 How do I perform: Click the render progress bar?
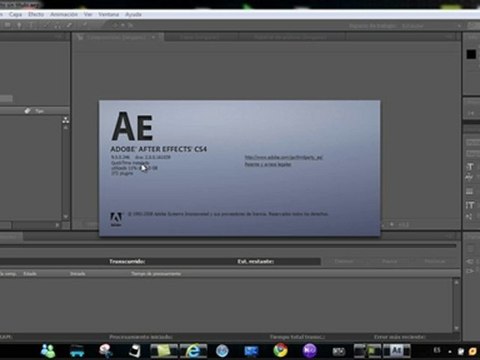(228, 246)
